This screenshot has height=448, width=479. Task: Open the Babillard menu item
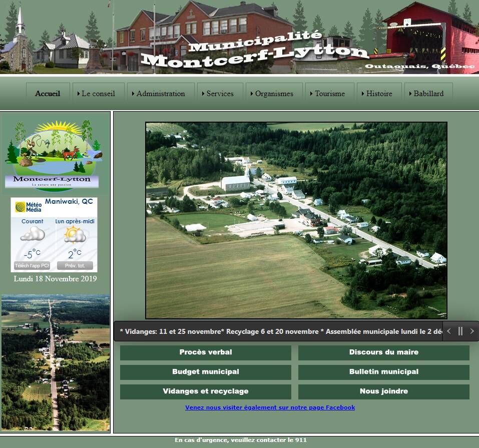pos(428,94)
